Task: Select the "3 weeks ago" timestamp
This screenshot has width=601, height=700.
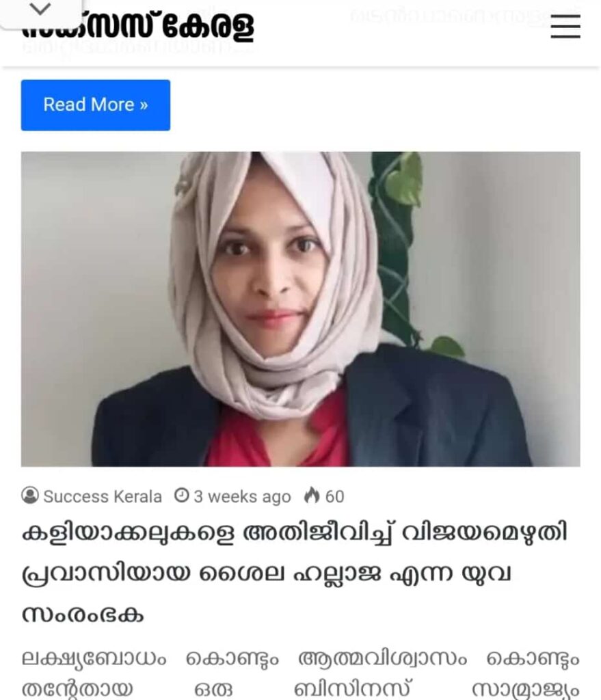Action: (x=242, y=496)
